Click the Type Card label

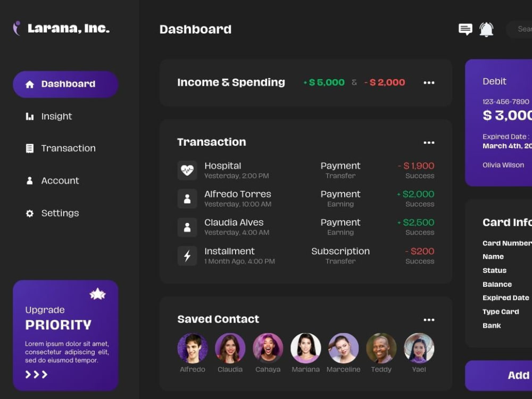(x=501, y=311)
